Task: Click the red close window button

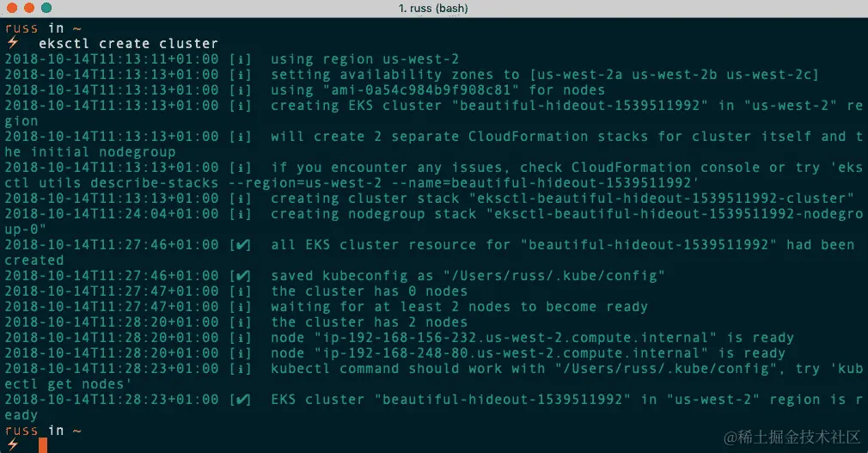Action: click(12, 8)
